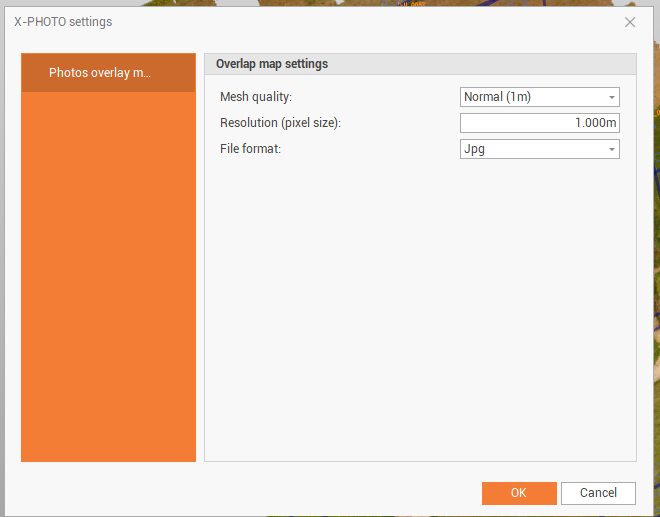Click the X-PHOTO settings title bar text
This screenshot has height=517, width=660.
(63, 22)
